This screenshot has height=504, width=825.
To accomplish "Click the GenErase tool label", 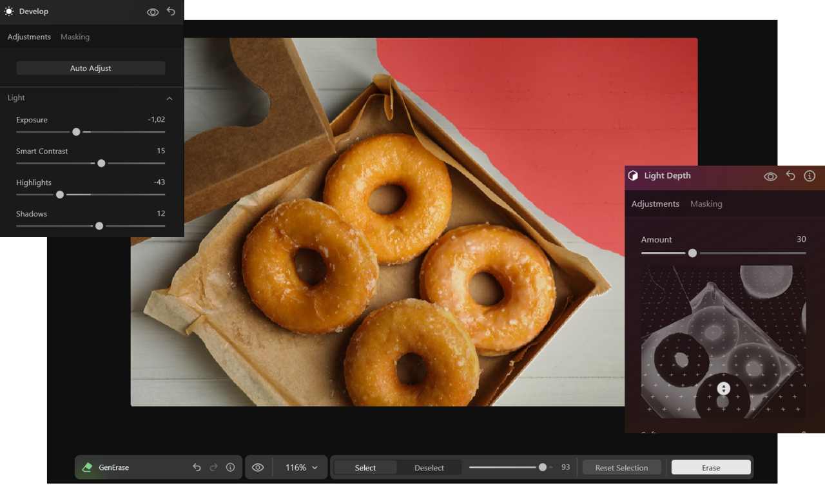I will coord(113,467).
